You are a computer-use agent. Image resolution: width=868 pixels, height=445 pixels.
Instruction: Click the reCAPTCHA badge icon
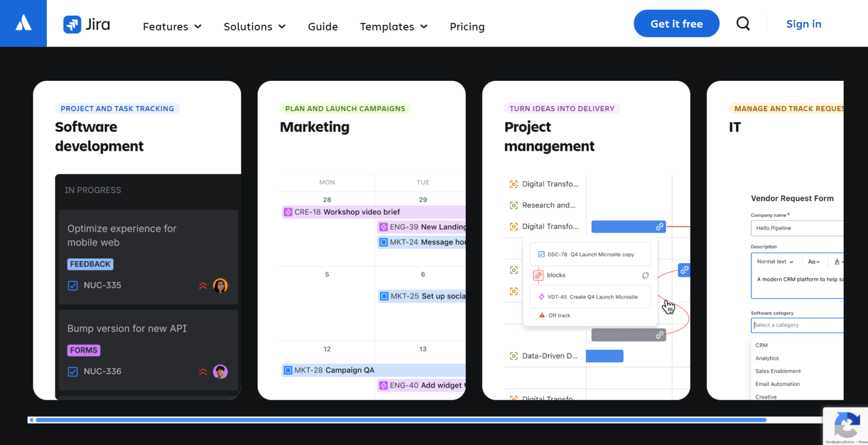(x=846, y=425)
